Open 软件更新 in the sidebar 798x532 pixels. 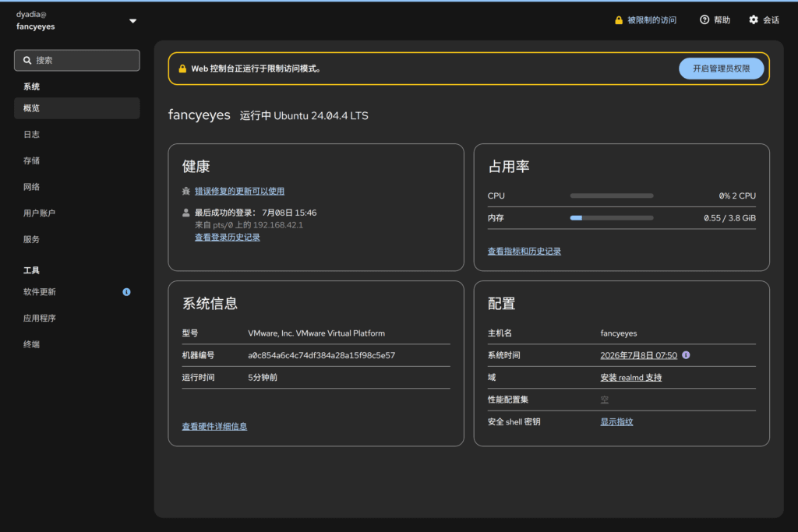(x=77, y=292)
